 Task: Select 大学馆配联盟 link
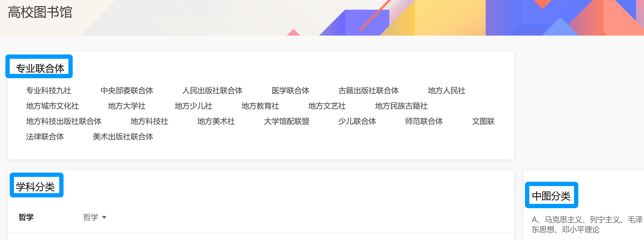(x=287, y=121)
